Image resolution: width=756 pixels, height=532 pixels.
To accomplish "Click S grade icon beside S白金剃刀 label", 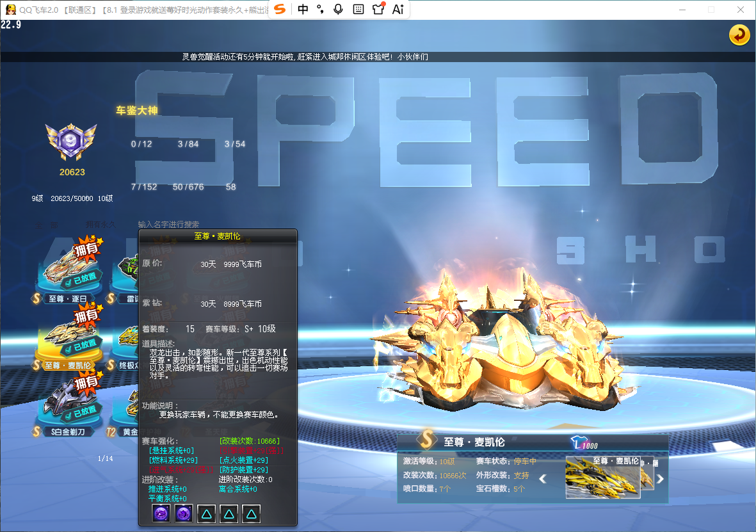I will coord(36,431).
